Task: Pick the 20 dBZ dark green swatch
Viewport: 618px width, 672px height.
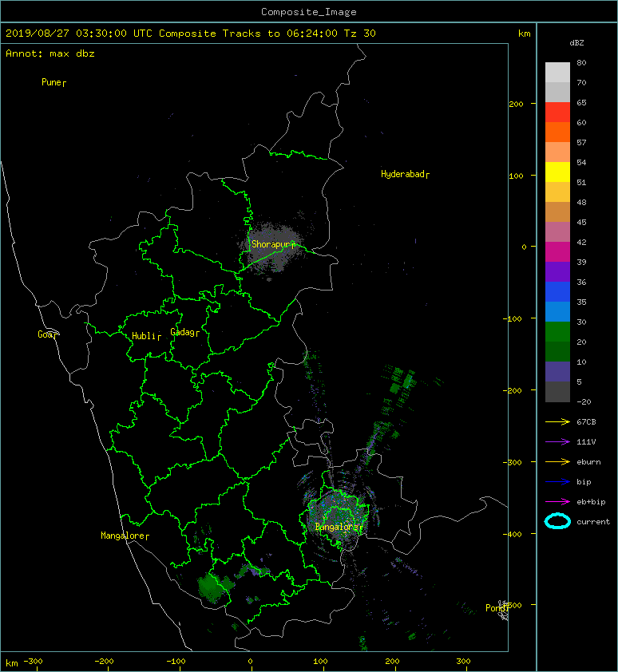Action: click(x=557, y=351)
